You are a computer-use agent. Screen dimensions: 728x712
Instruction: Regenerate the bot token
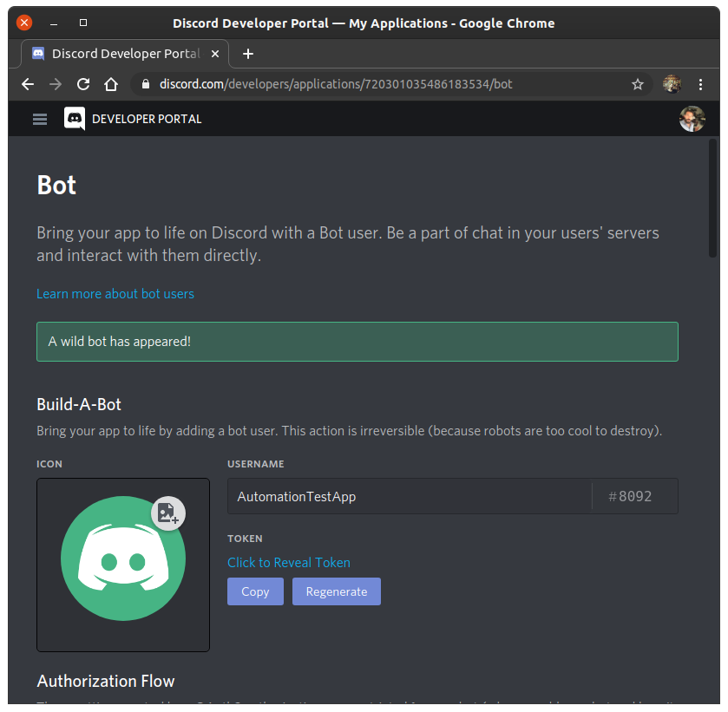tap(337, 591)
